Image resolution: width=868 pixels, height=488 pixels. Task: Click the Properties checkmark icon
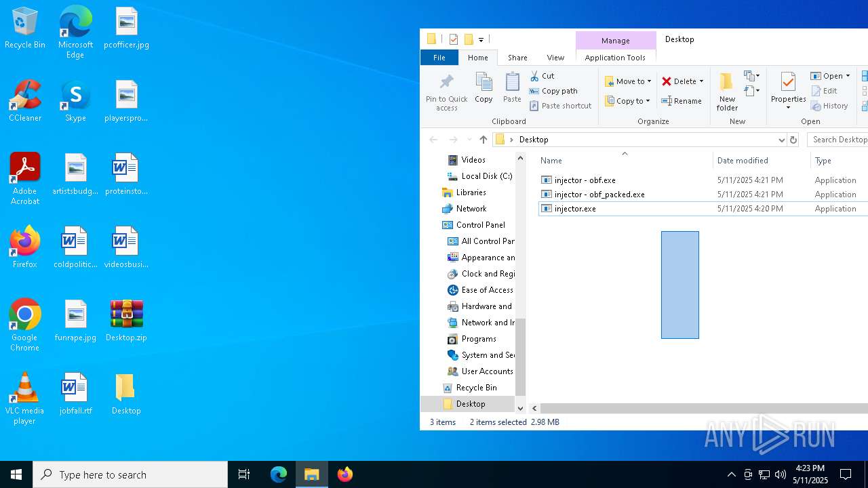tap(788, 83)
